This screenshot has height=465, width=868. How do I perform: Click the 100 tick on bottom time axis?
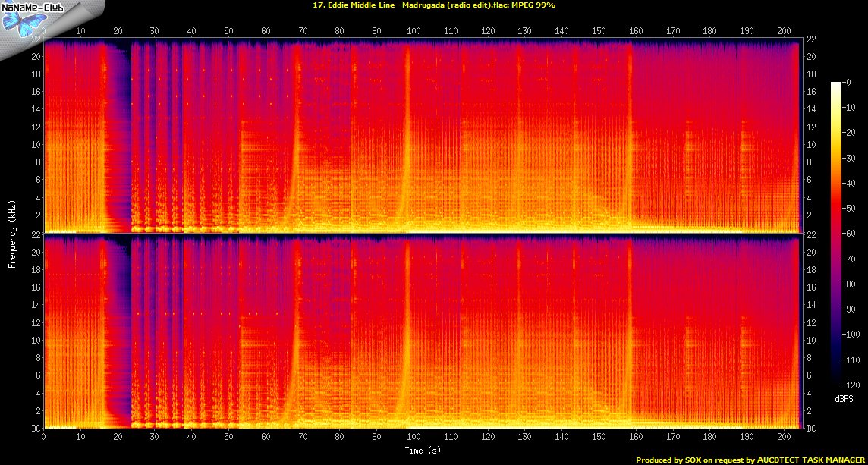(414, 438)
